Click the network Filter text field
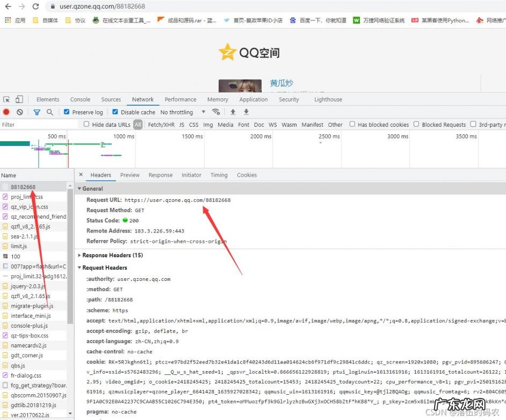 pos(38,125)
